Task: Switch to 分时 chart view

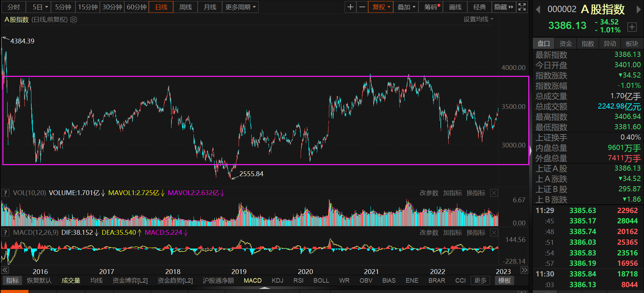Action: (14, 7)
